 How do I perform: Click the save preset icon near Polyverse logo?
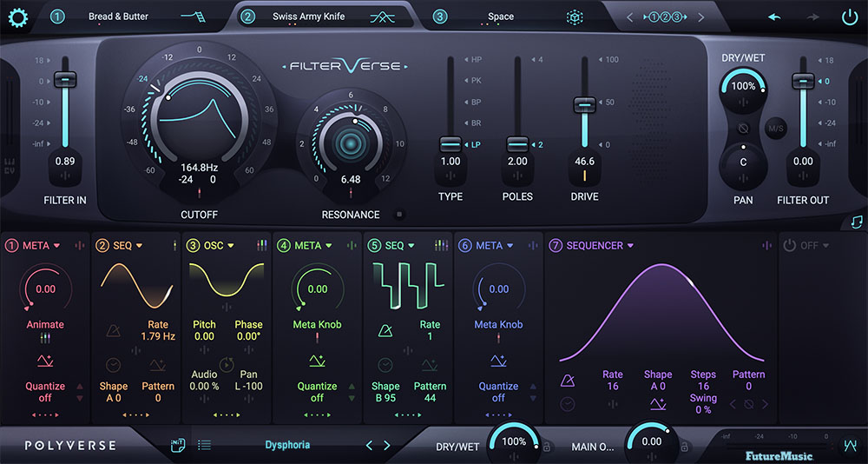(x=178, y=445)
